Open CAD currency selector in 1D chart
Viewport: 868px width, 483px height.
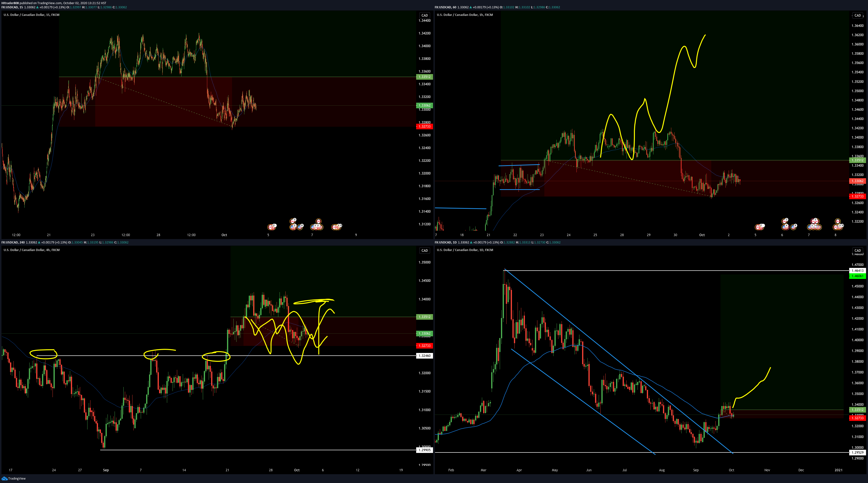pos(857,251)
